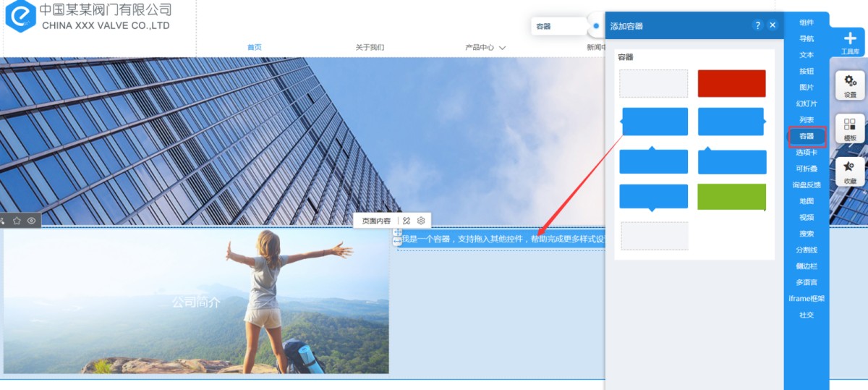Select 侧边栏 in the toolbox list

[807, 266]
